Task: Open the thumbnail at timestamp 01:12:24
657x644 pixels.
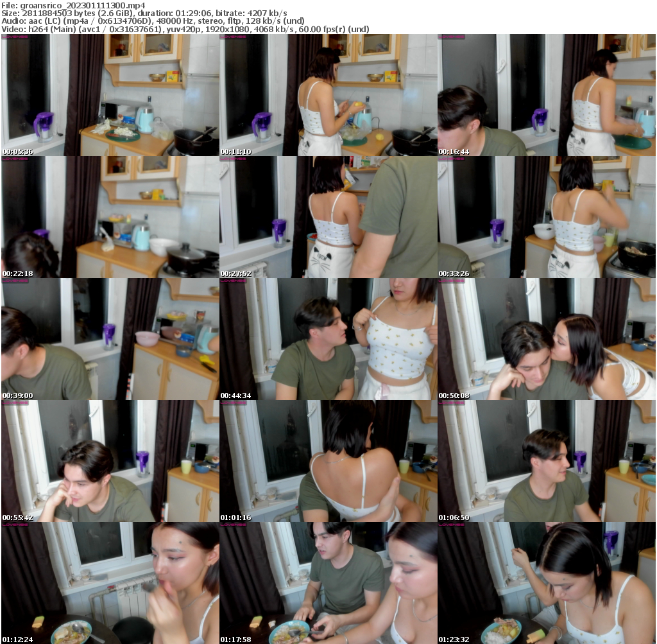Action: point(109,582)
